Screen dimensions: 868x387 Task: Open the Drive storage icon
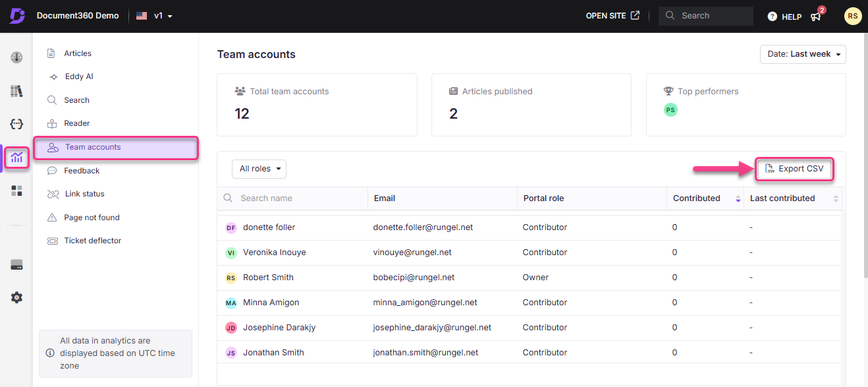[16, 264]
